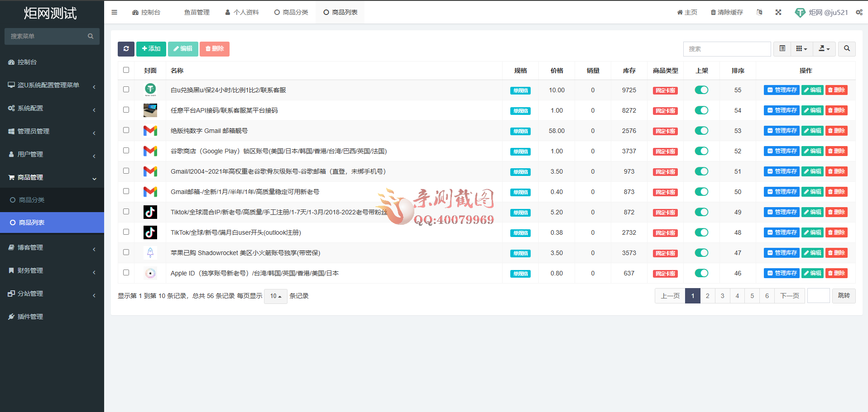Open the per-page records dropdown showing 10
Viewport: 868px width, 412px height.
click(275, 296)
